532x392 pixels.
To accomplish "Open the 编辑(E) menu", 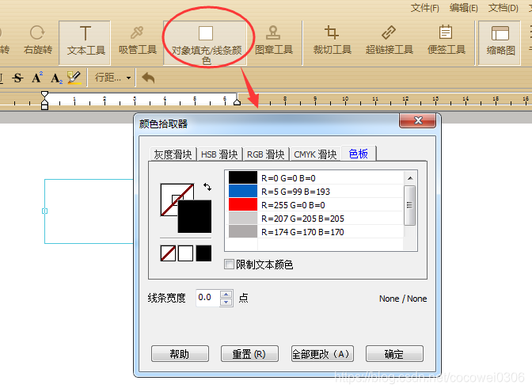I will click(x=463, y=8).
